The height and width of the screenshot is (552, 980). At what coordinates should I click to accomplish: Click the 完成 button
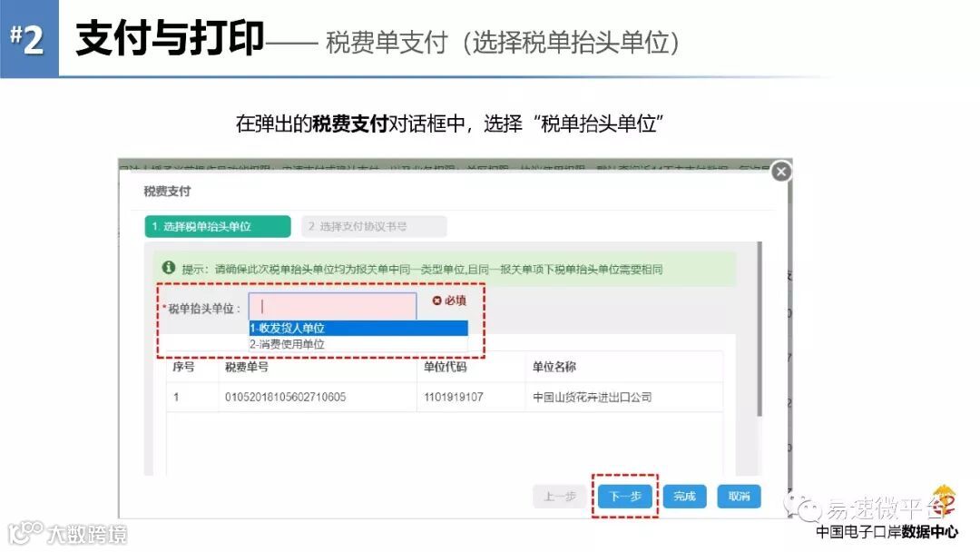[684, 497]
